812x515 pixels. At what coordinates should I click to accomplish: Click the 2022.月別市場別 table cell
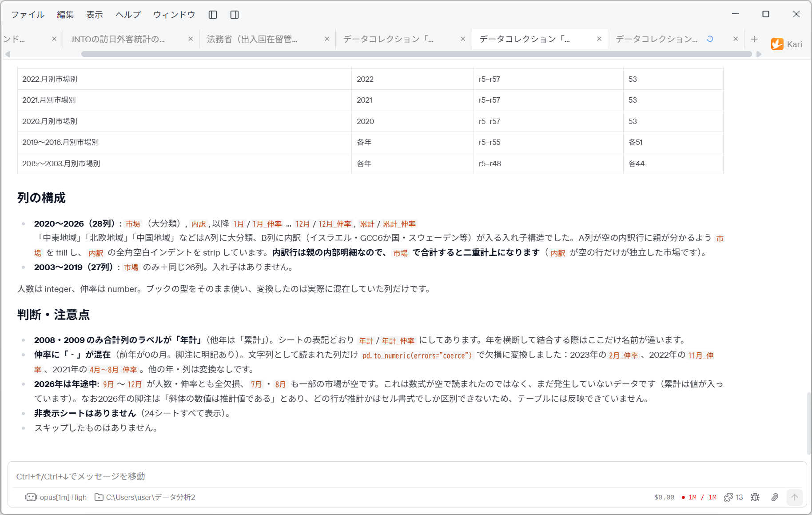(x=184, y=79)
